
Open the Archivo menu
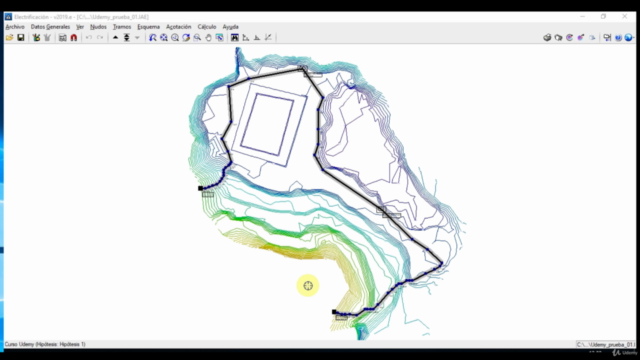tap(15, 27)
